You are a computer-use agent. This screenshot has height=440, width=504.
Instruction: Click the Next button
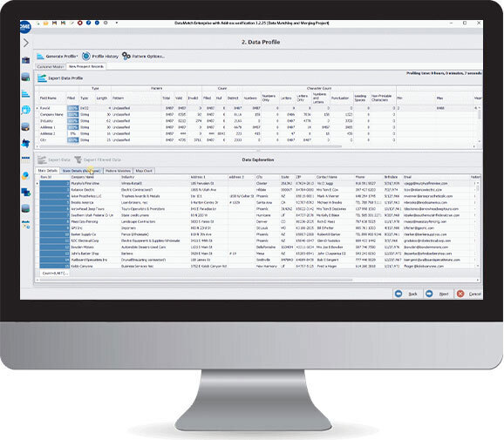(x=438, y=294)
